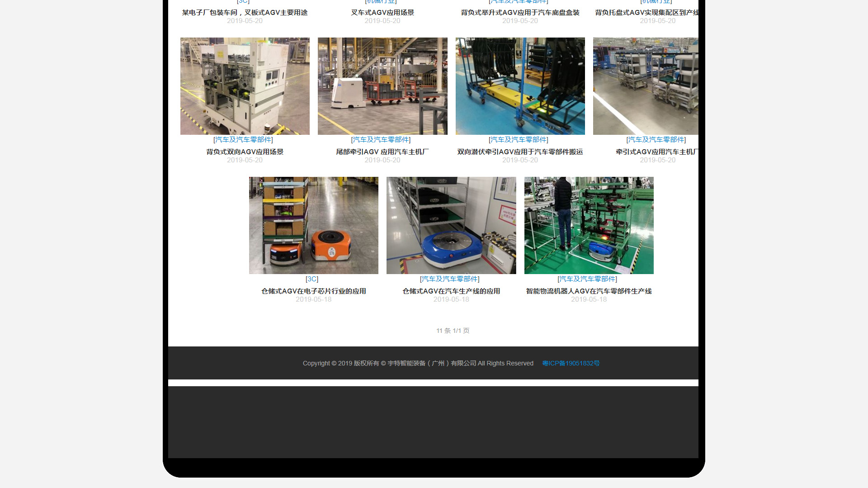Click title 叉车式AGV应用场景
The width and height of the screenshot is (868, 488).
pos(382,13)
